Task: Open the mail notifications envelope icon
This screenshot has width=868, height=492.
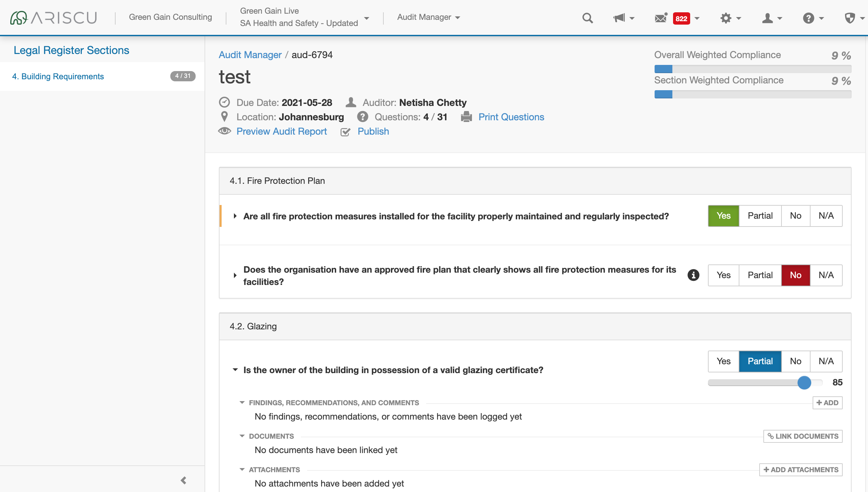Action: [x=661, y=18]
